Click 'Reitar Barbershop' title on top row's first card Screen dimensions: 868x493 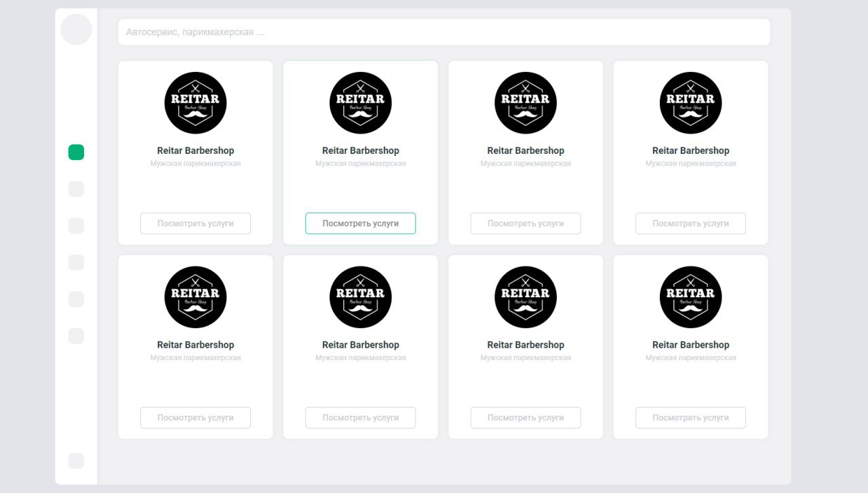pyautogui.click(x=195, y=151)
